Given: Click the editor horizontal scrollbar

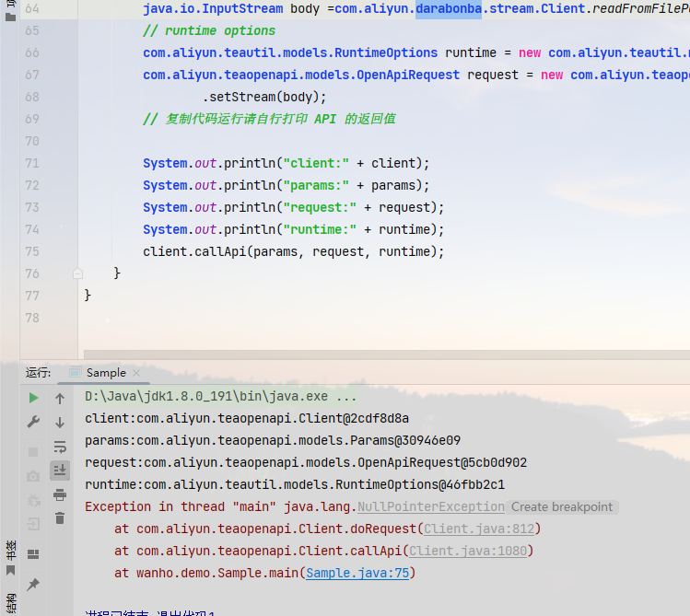Looking at the screenshot, I should (x=387, y=354).
